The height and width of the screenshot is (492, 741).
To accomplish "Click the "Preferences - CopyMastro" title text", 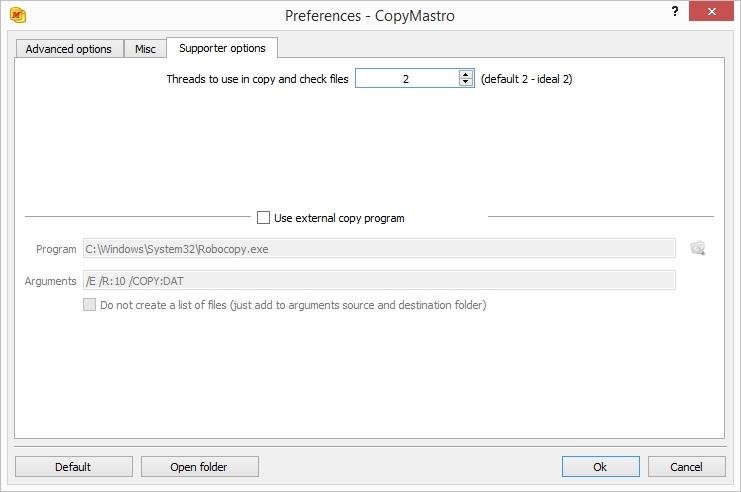I will click(370, 16).
